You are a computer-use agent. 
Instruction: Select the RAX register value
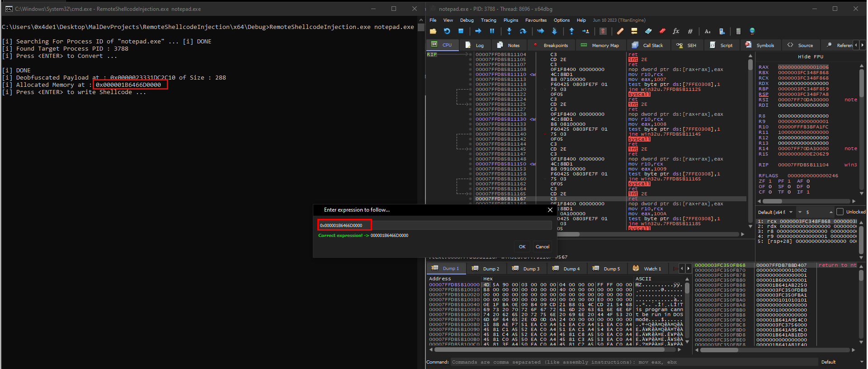point(803,67)
